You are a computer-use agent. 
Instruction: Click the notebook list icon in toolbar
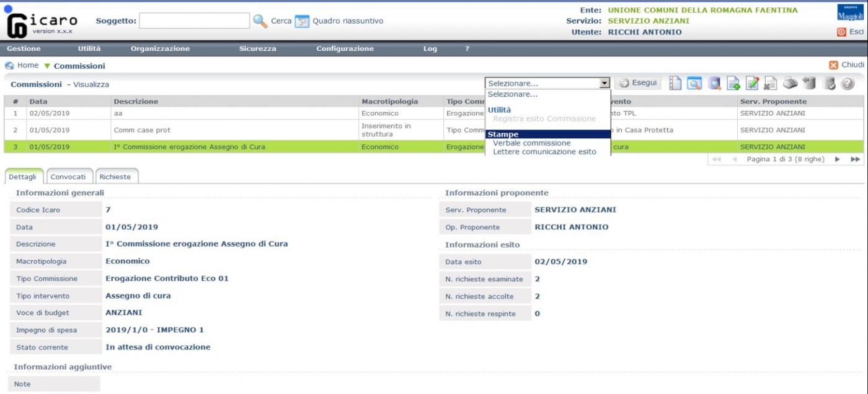pyautogui.click(x=675, y=83)
